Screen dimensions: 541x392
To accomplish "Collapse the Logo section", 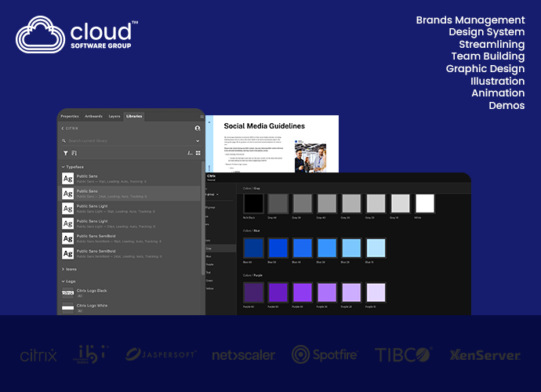I will pos(63,281).
